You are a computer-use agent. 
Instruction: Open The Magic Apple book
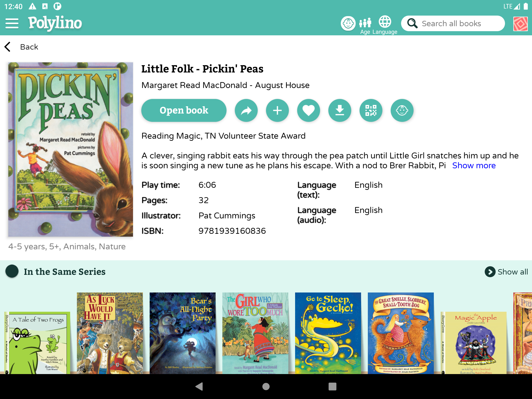(474, 343)
